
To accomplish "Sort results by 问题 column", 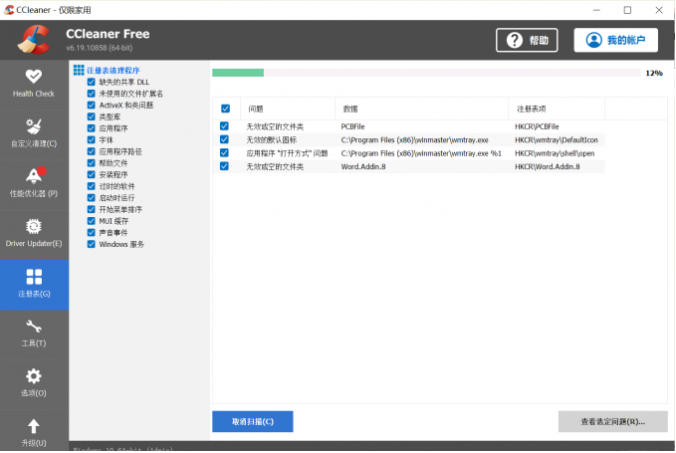I will point(288,109).
